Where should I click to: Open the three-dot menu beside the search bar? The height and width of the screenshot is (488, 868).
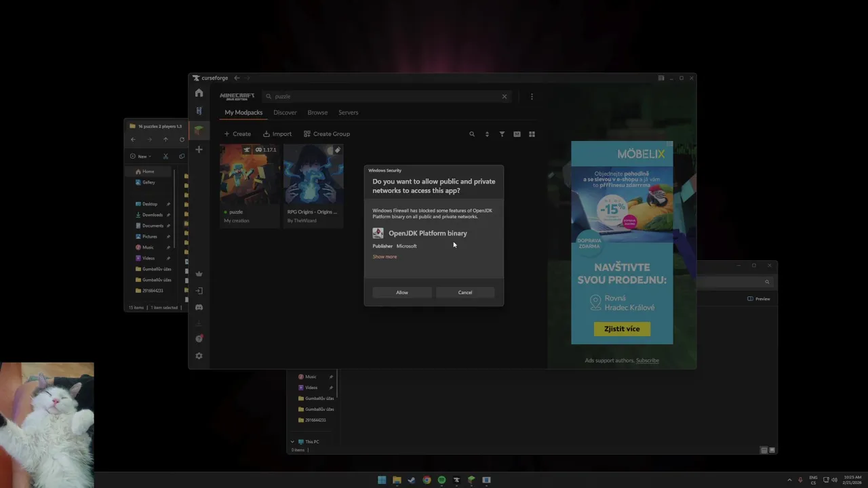pos(532,96)
